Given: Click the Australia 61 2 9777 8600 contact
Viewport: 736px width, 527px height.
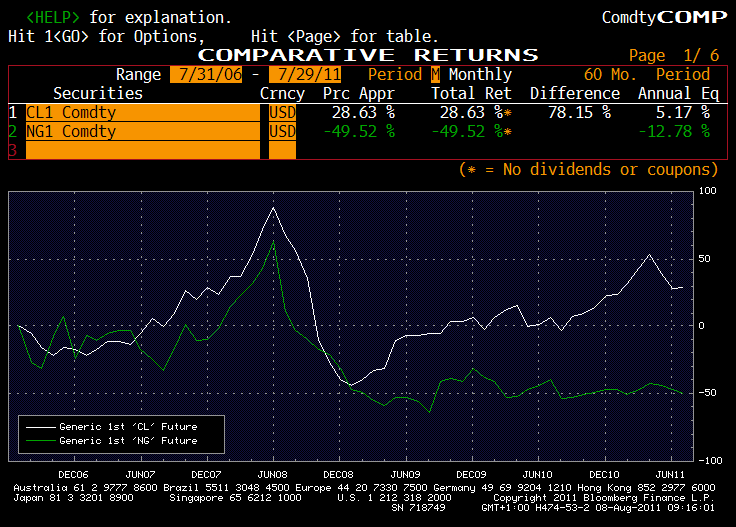Looking at the screenshot, I should 85,488.
